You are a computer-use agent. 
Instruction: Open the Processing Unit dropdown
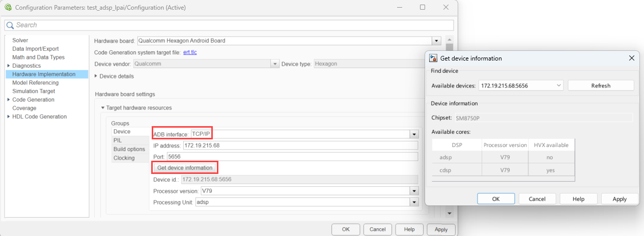[414, 202]
